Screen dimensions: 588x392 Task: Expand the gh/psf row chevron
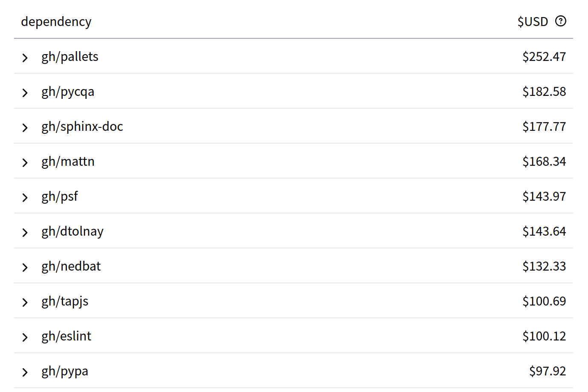pyautogui.click(x=25, y=197)
